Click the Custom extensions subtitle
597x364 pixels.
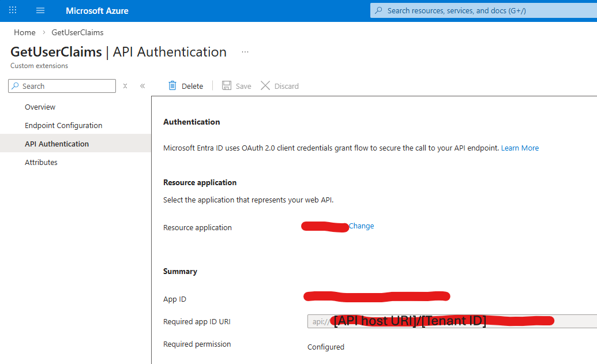tap(39, 66)
